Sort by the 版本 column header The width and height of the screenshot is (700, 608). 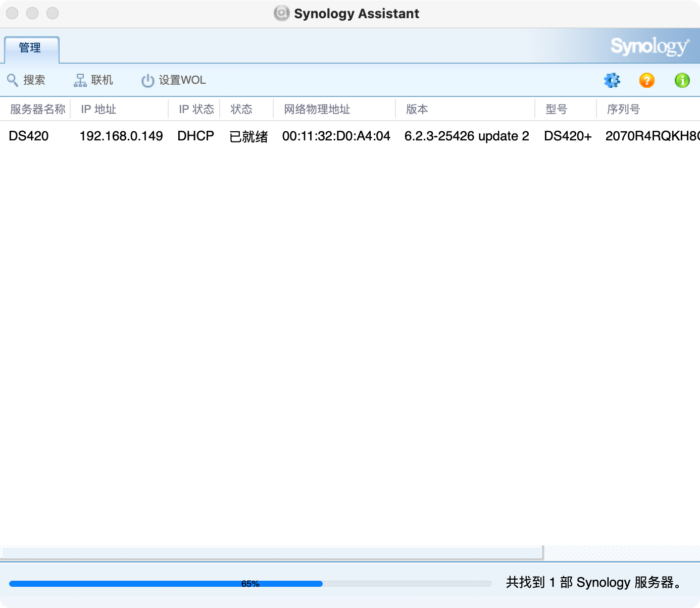pyautogui.click(x=466, y=109)
